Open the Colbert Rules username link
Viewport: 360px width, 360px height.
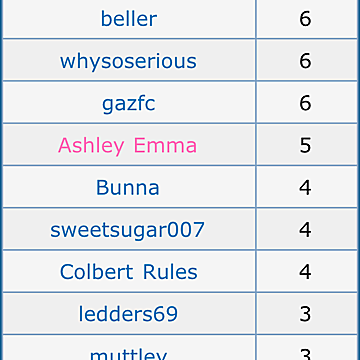129,272
